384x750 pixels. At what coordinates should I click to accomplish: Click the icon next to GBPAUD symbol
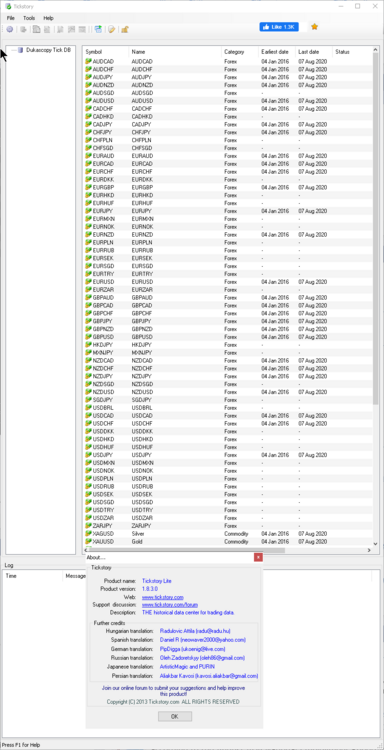coord(88,298)
